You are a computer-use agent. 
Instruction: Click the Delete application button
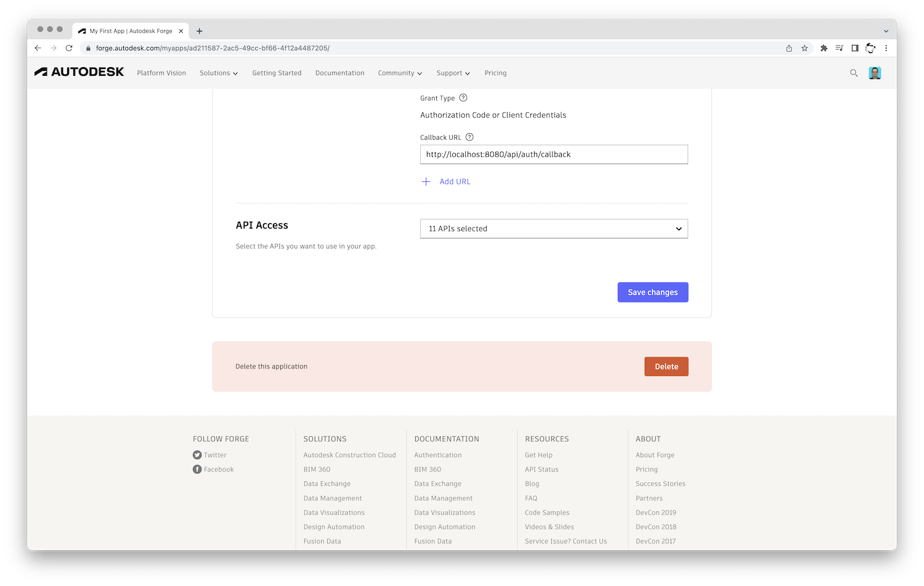[667, 366]
